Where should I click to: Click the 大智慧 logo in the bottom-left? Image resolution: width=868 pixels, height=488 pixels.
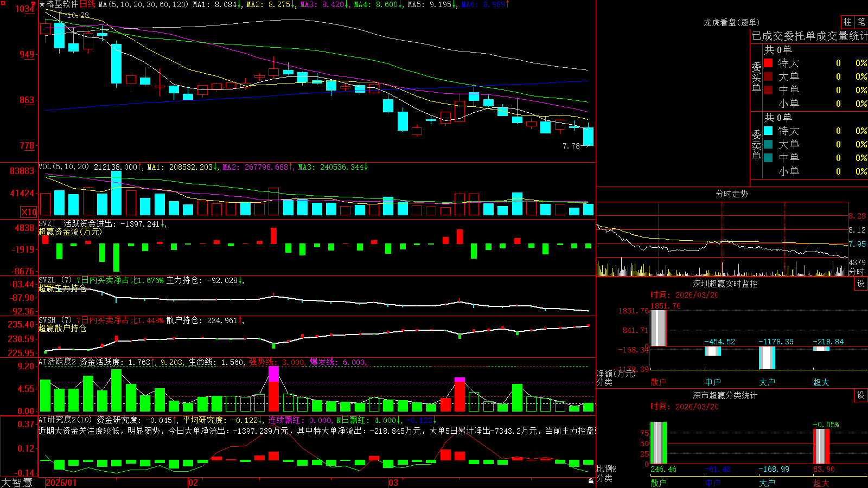pyautogui.click(x=17, y=483)
